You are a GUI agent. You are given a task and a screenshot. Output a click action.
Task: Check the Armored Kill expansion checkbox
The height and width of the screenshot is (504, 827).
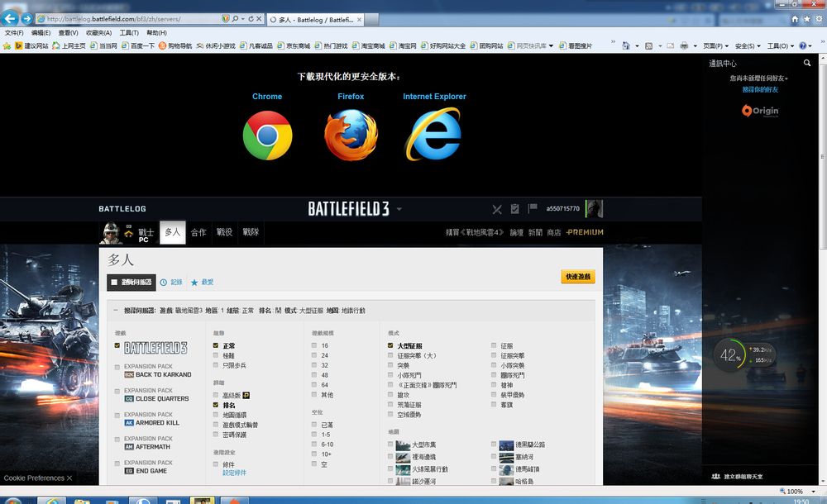pos(117,416)
